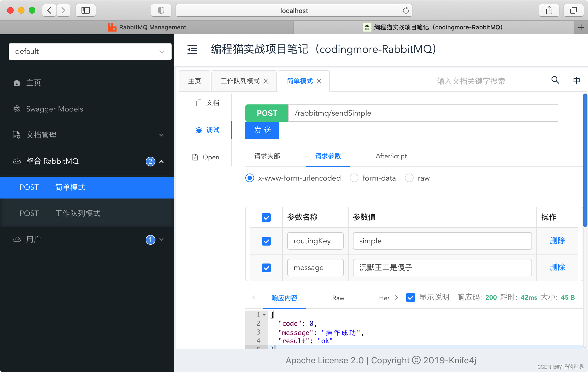588x372 pixels.
Task: Click the 用户 cloud API icon
Action: [x=17, y=239]
